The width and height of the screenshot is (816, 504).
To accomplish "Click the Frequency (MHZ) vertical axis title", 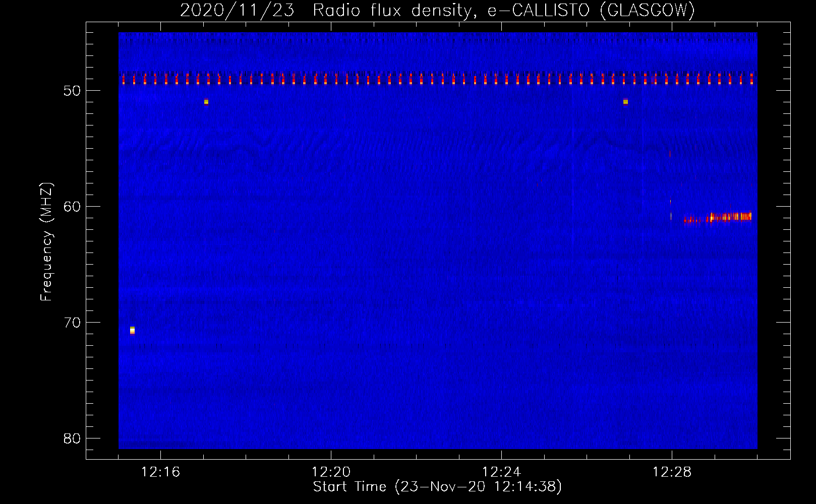I will click(46, 242).
